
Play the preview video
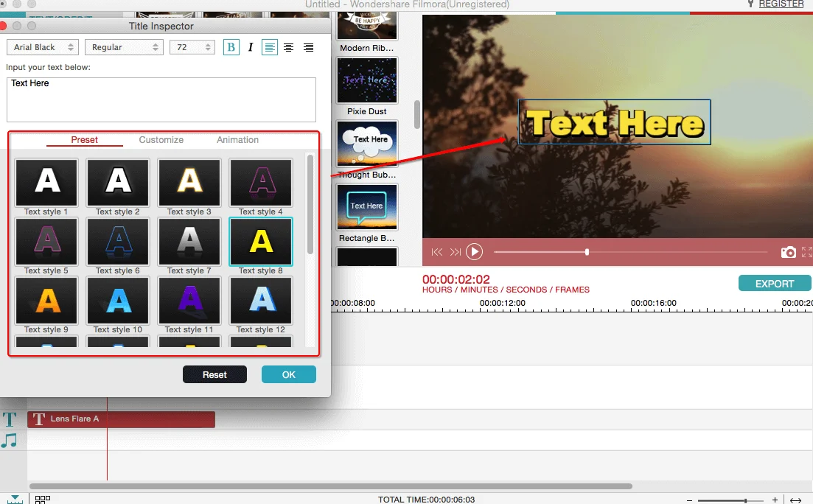click(474, 252)
